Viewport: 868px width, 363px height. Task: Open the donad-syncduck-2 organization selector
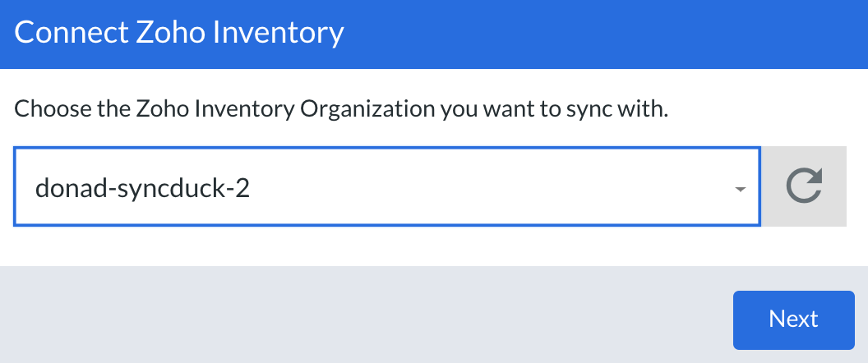(387, 186)
